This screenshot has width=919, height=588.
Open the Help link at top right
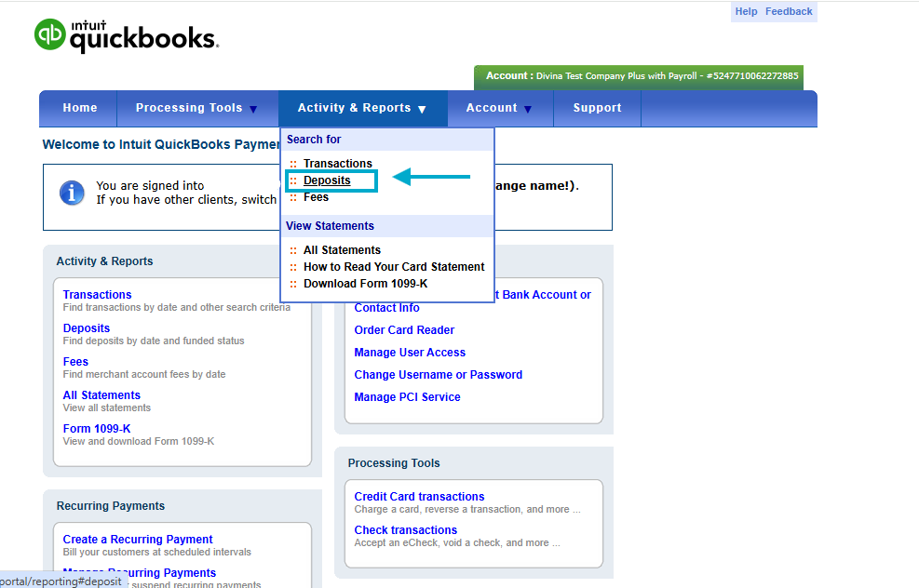pyautogui.click(x=746, y=11)
